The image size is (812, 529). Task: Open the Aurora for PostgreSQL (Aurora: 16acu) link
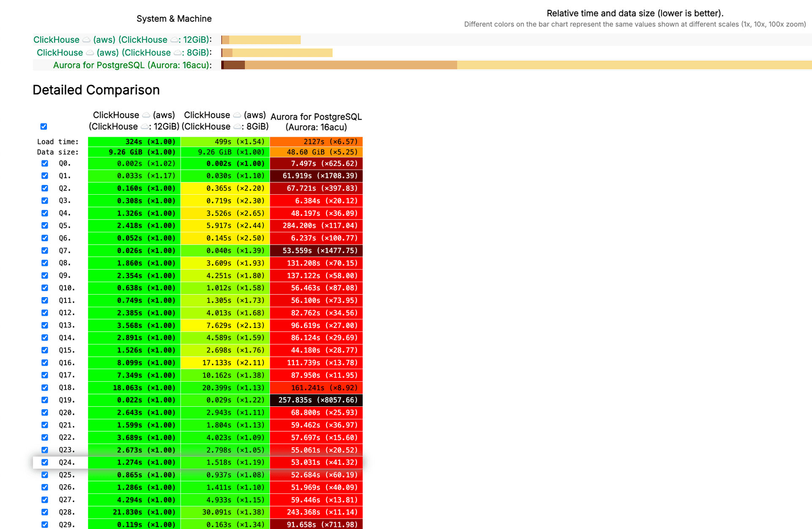132,65
